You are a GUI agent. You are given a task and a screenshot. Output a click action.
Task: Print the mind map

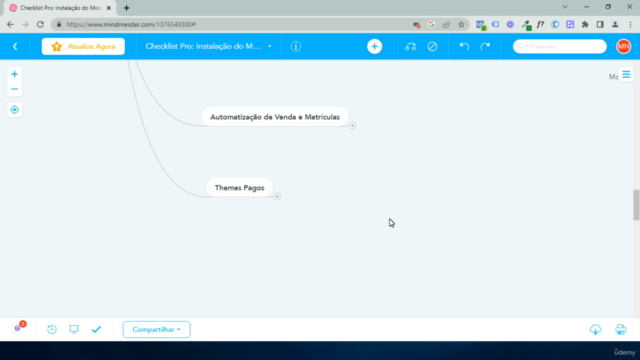tap(620, 329)
